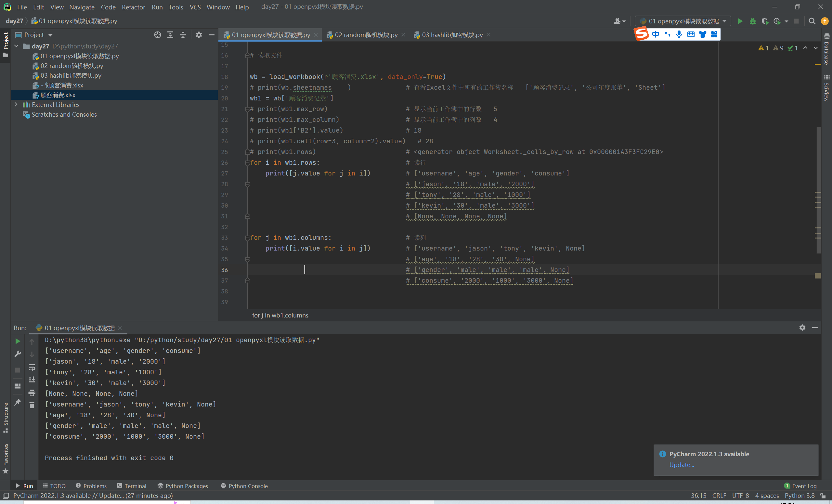Run the current script with green play button
The image size is (832, 504).
point(739,21)
